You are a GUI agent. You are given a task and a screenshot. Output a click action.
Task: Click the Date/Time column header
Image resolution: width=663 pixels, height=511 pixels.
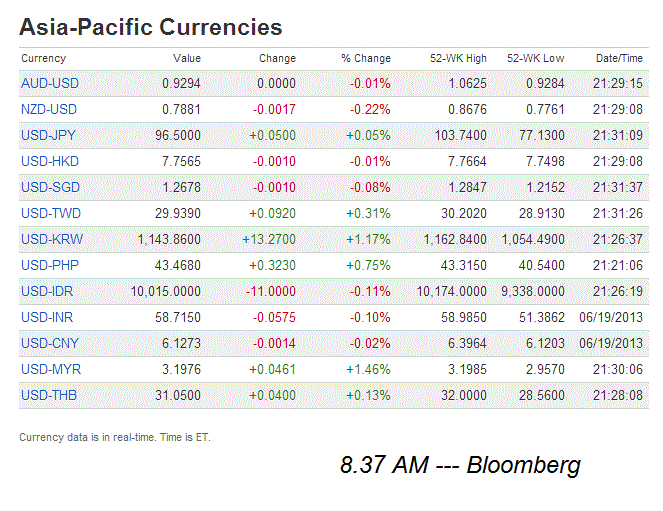[x=619, y=58]
